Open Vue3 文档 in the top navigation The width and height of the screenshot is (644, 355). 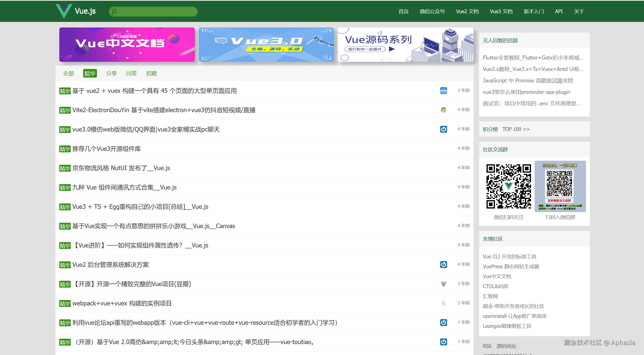point(501,11)
